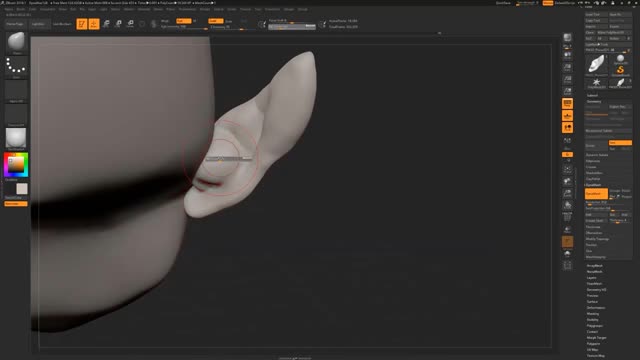Click the BPR render icon

[567, 38]
